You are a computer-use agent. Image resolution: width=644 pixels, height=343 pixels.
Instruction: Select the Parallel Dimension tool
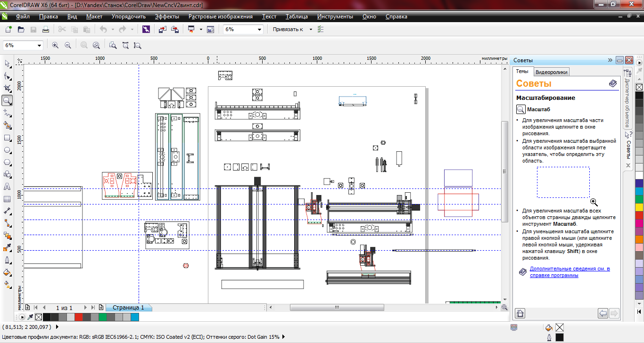(7, 211)
